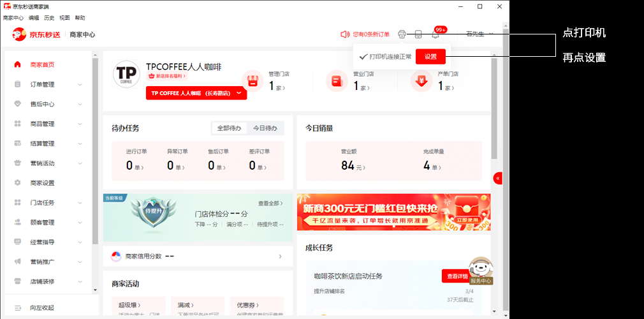Image resolution: width=644 pixels, height=319 pixels.
Task: Click the red 设置 printer button
Action: tap(430, 57)
